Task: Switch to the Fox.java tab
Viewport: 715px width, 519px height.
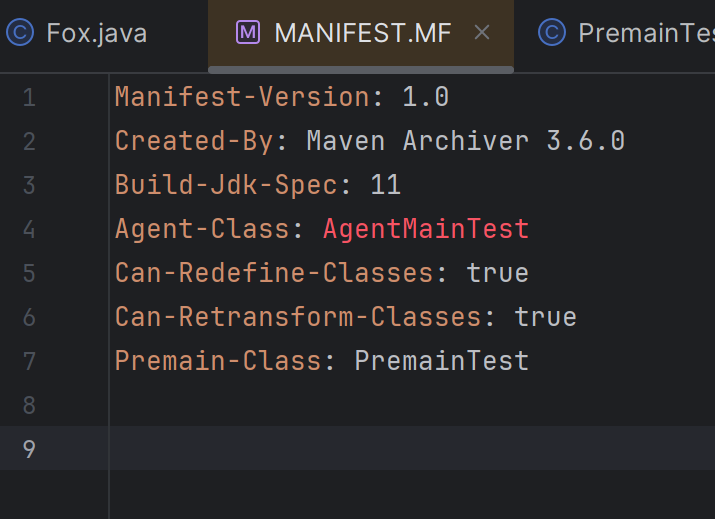Action: click(96, 33)
